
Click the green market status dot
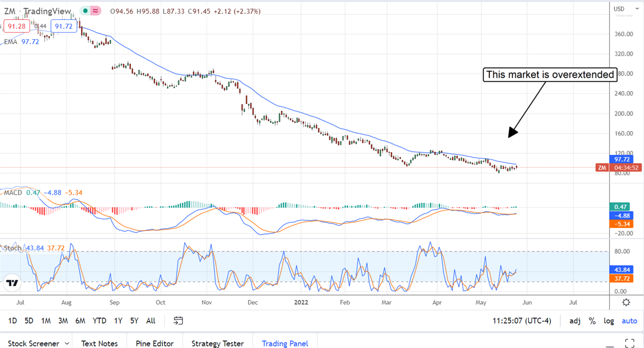86,11
